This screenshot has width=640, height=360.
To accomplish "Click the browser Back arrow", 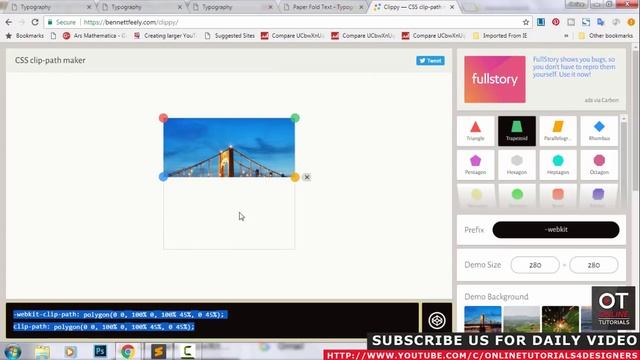I will (x=9, y=22).
